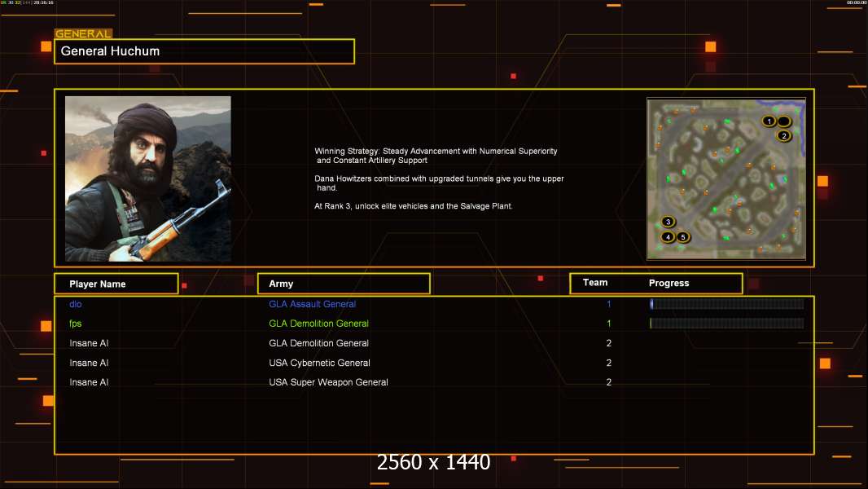Click the white GLA Demolition General entry

point(319,343)
